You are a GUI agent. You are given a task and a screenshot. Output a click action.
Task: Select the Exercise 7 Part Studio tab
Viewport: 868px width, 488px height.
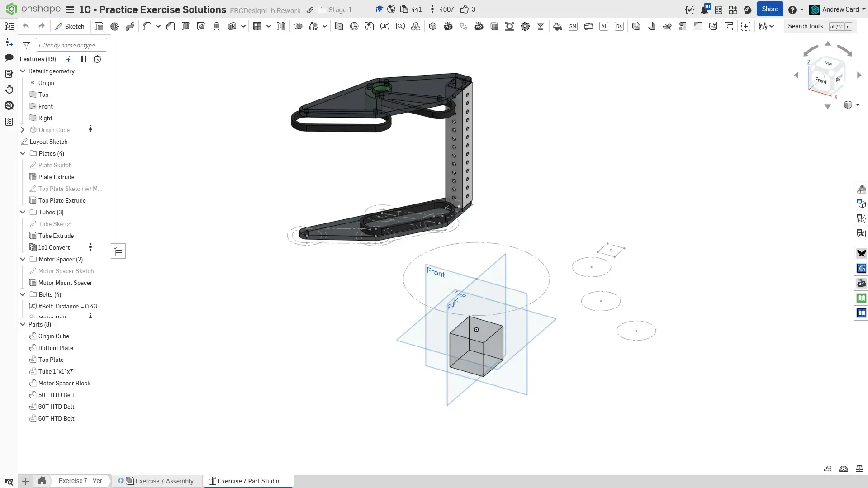pos(248,481)
